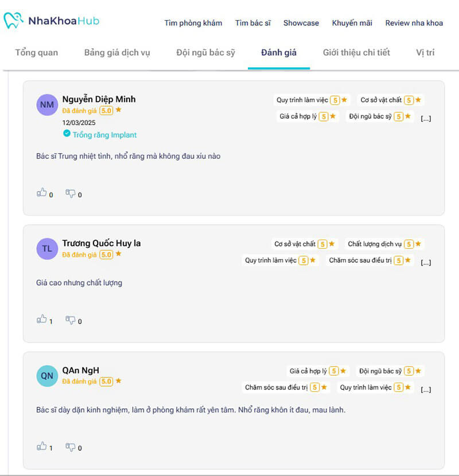The image size is (459, 476).
Task: Click the QN avatar circle
Action: 47,376
